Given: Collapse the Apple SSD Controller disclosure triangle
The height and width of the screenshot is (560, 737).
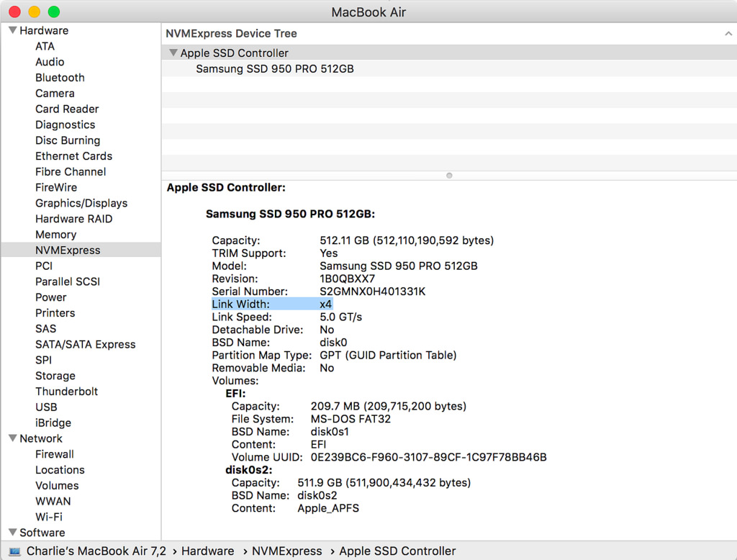Looking at the screenshot, I should pos(173,53).
